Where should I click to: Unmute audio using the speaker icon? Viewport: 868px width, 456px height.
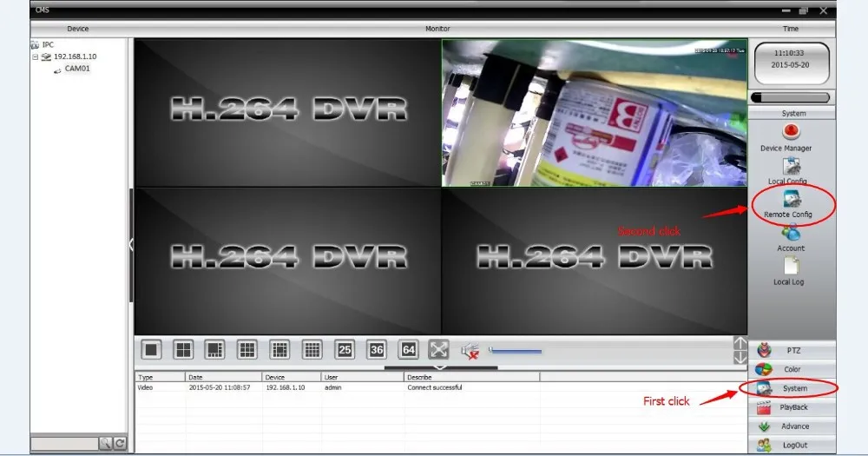(x=470, y=350)
